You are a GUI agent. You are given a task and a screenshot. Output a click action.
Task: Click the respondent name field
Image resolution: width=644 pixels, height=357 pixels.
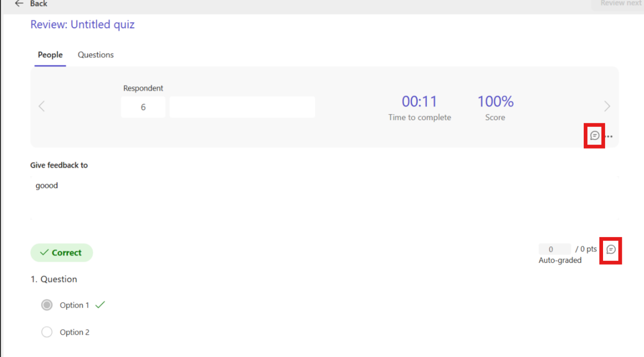(x=242, y=107)
